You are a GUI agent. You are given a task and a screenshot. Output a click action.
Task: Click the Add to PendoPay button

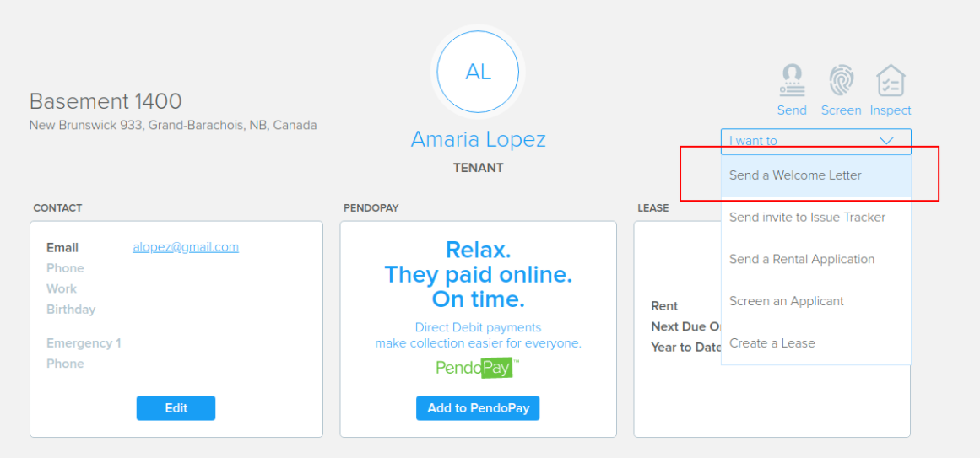tap(478, 408)
